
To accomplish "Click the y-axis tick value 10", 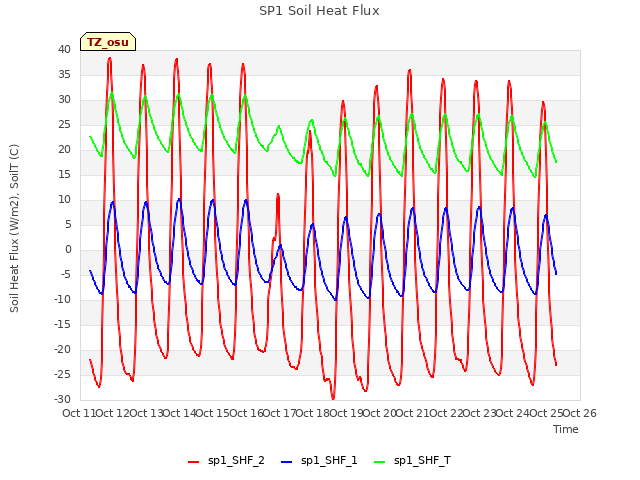I will [x=64, y=200].
